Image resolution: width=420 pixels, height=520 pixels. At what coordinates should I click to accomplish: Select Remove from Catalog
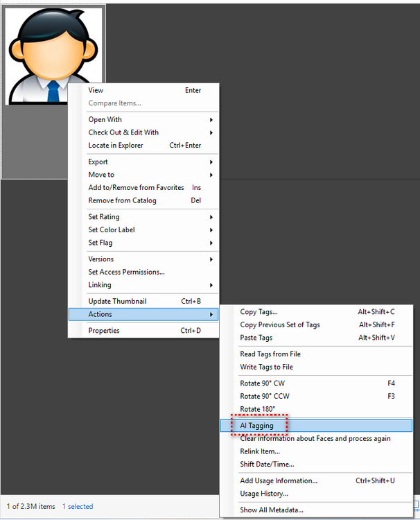pyautogui.click(x=122, y=201)
